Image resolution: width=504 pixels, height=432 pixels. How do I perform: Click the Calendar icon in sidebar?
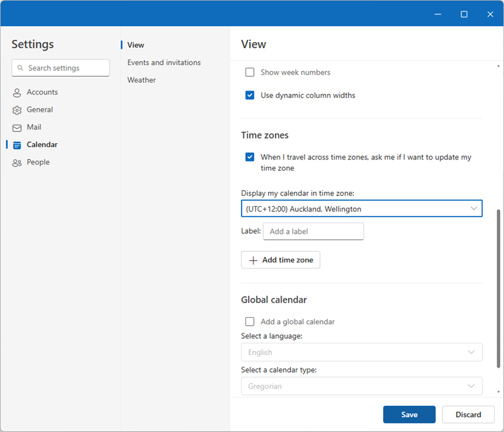point(17,145)
